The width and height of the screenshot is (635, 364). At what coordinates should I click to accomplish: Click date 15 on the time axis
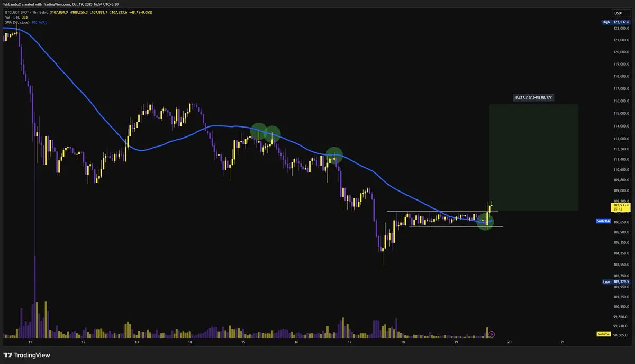click(243, 342)
